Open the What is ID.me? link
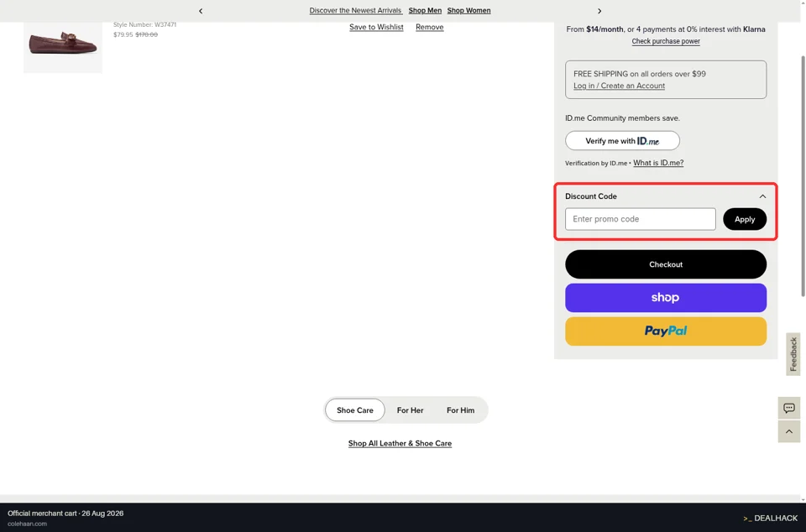This screenshot has width=806, height=532. (658, 163)
